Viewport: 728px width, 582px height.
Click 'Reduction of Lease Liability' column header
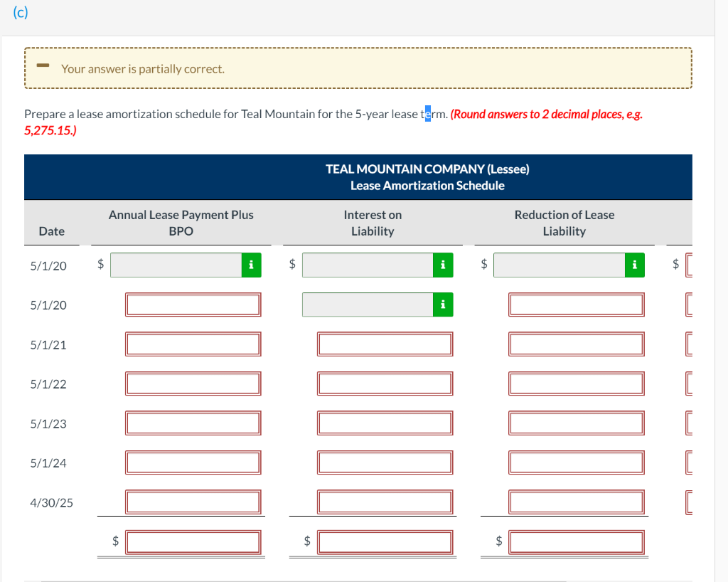coord(564,223)
